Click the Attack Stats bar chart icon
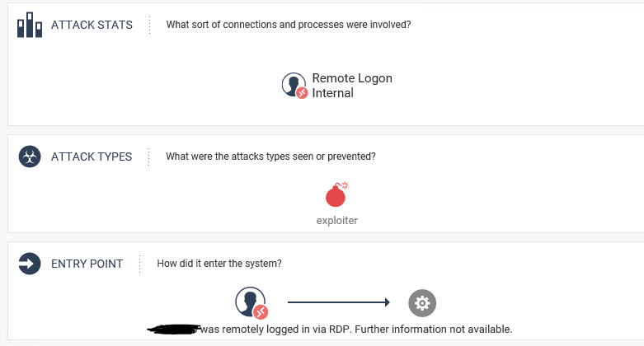This screenshot has height=346, width=644. point(30,25)
